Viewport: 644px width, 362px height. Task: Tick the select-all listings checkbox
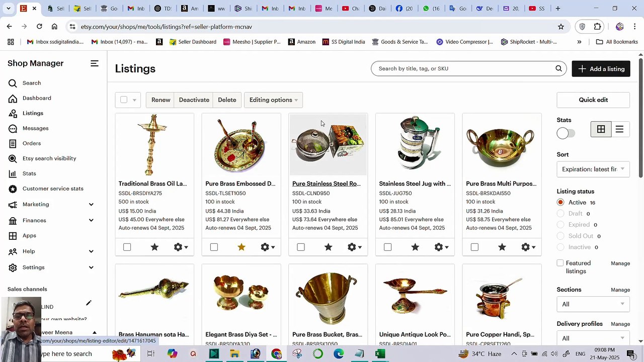(x=124, y=100)
